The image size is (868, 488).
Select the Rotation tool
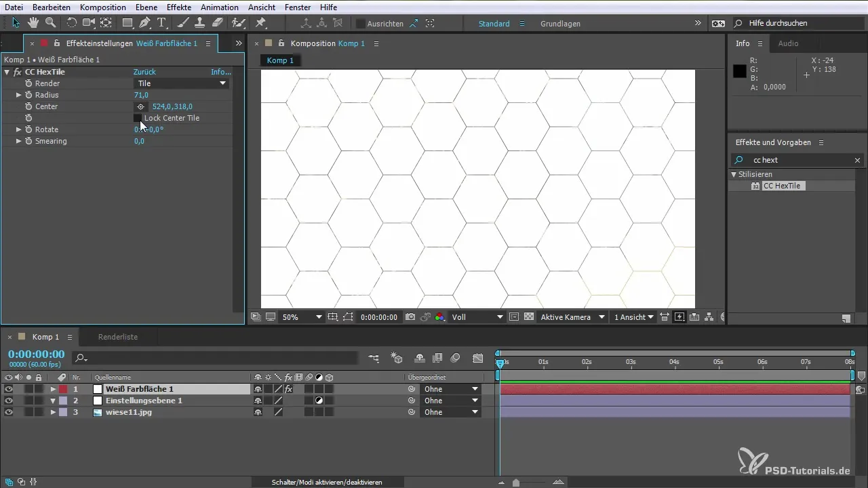pos(72,23)
